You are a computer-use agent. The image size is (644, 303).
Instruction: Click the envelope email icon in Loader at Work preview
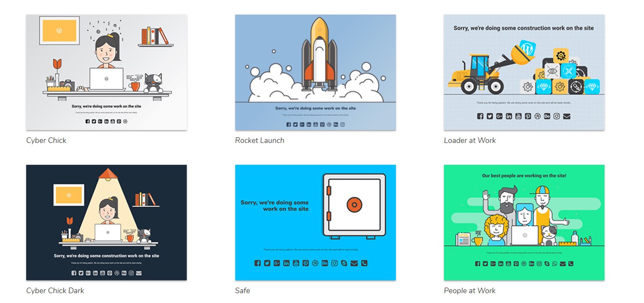point(566,116)
